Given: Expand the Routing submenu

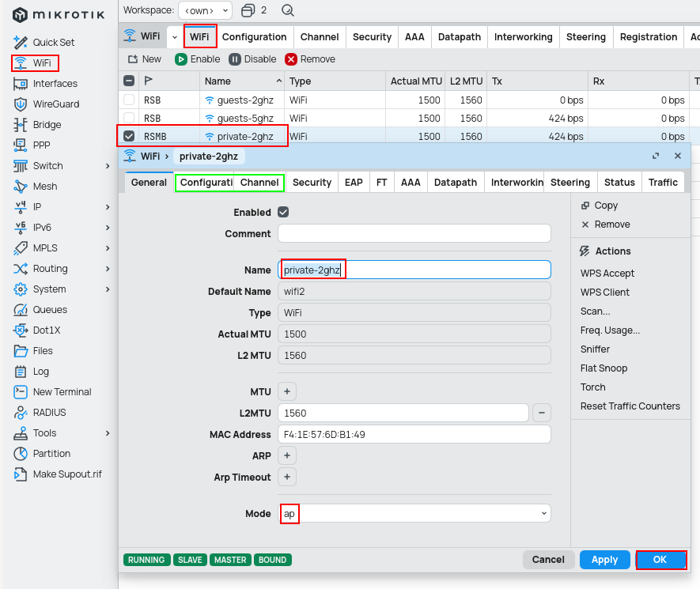Looking at the screenshot, I should (x=108, y=269).
